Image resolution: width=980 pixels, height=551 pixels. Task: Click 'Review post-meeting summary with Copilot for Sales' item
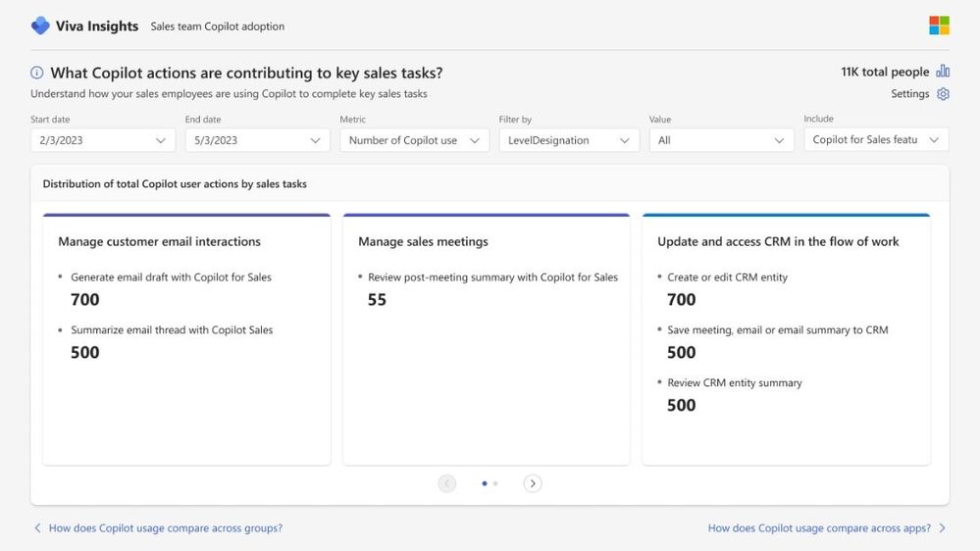click(493, 277)
